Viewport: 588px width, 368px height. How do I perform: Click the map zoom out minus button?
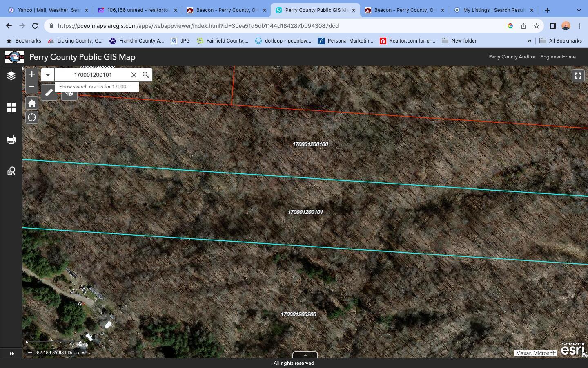(32, 87)
